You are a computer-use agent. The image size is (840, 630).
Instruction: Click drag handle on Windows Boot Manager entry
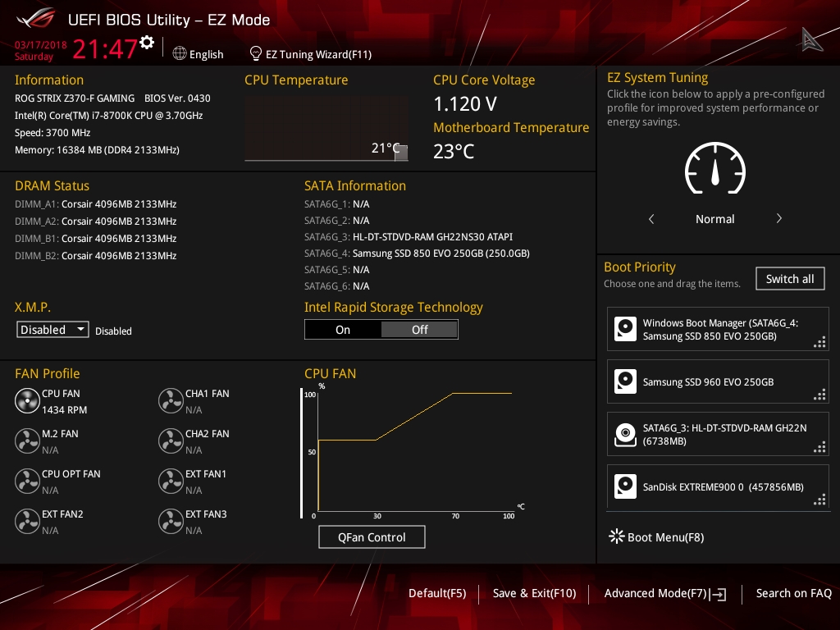click(819, 342)
